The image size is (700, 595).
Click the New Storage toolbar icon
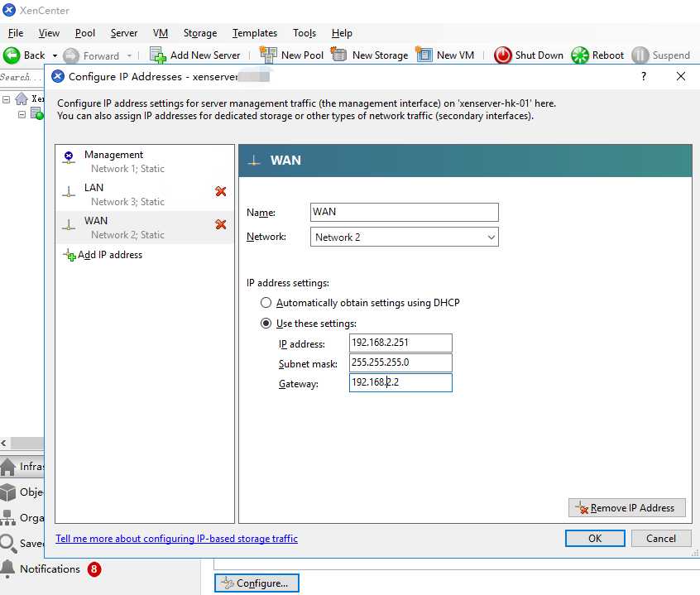point(338,54)
